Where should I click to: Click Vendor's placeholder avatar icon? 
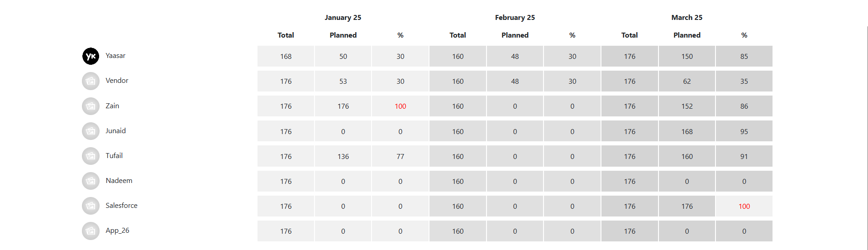coord(91,81)
